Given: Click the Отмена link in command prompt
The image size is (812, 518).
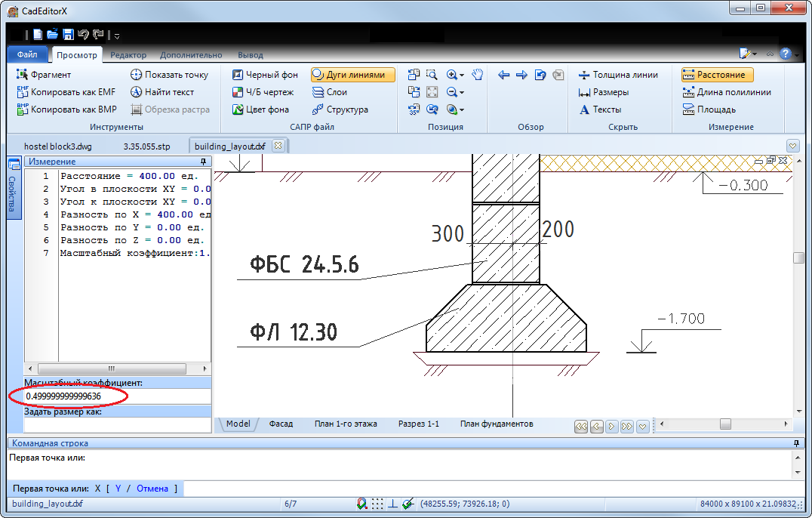Looking at the screenshot, I should point(152,489).
